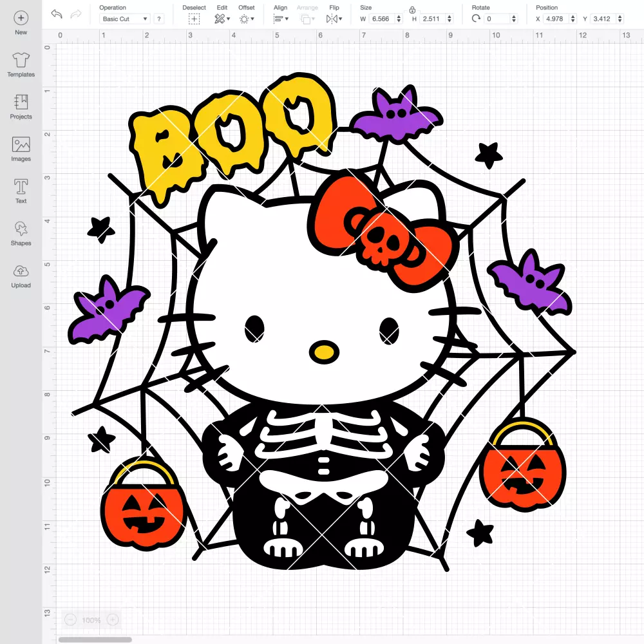Open the Templates panel
This screenshot has height=644, width=644.
pos(21,65)
